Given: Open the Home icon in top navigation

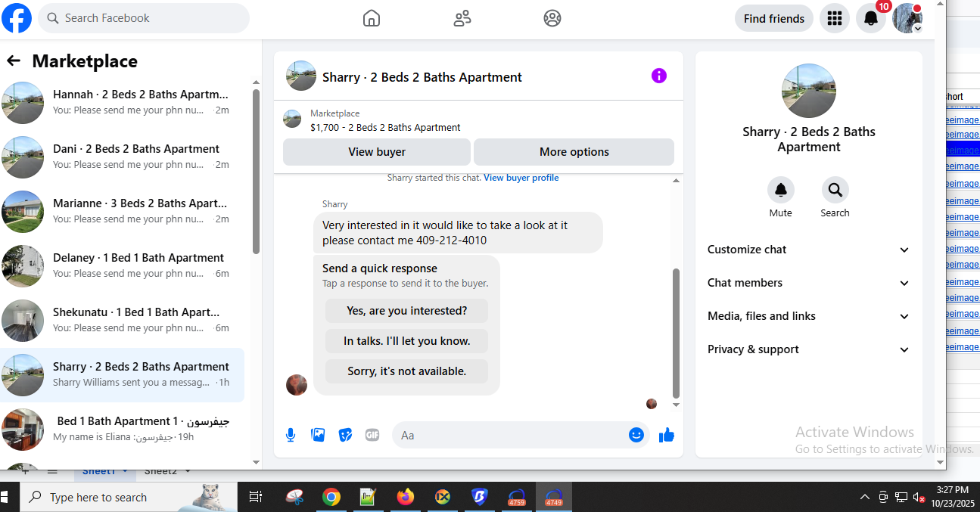Looking at the screenshot, I should [372, 18].
